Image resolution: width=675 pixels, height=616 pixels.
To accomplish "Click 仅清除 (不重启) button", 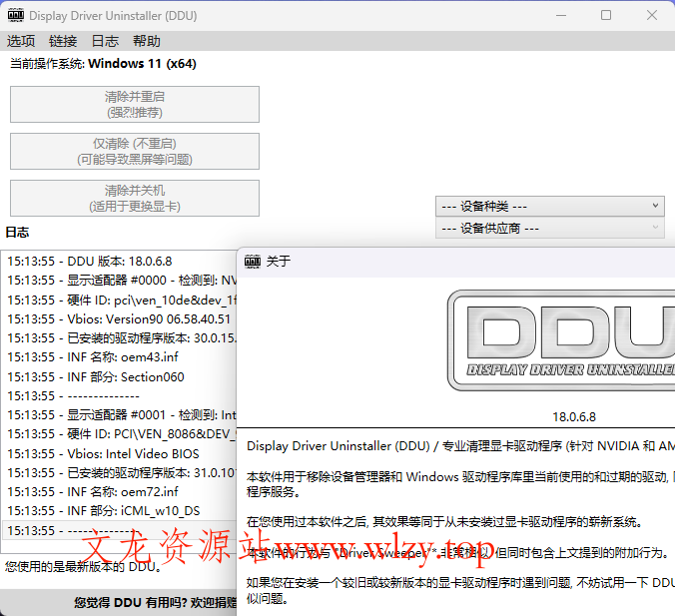I will [x=135, y=151].
